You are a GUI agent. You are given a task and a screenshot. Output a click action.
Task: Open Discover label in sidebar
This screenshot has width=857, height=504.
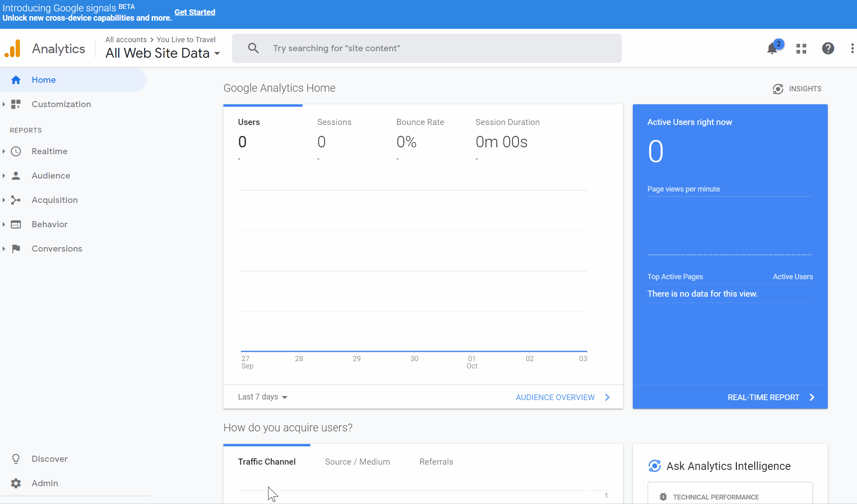point(50,459)
